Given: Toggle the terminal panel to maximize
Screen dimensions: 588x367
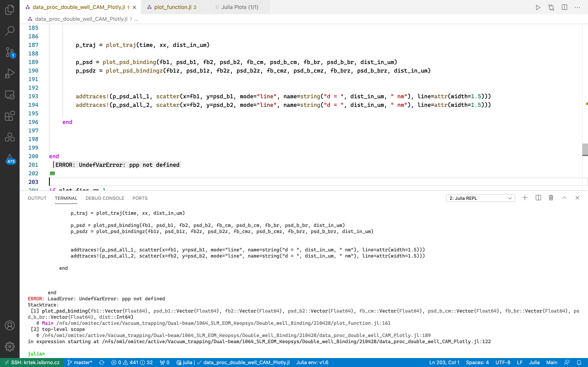Looking at the screenshot, I should 564,198.
